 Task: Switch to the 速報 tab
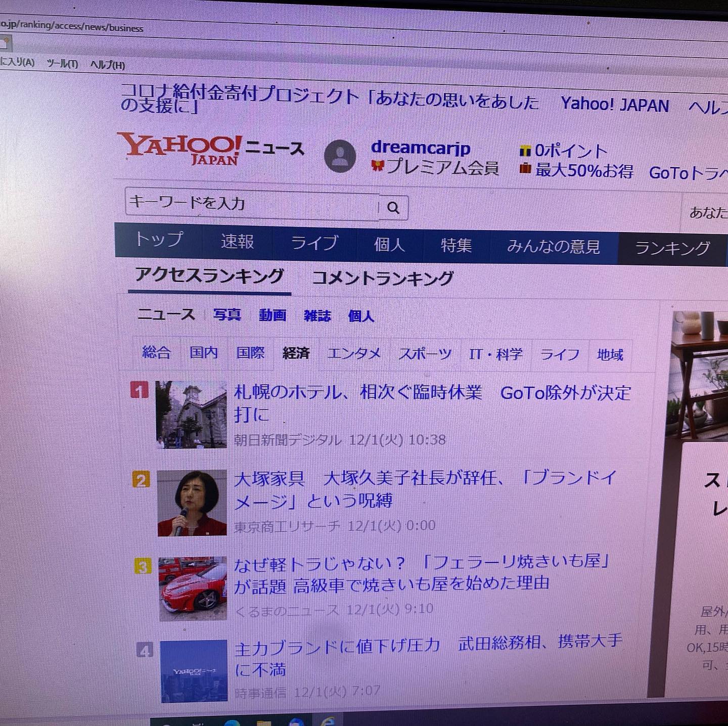237,242
